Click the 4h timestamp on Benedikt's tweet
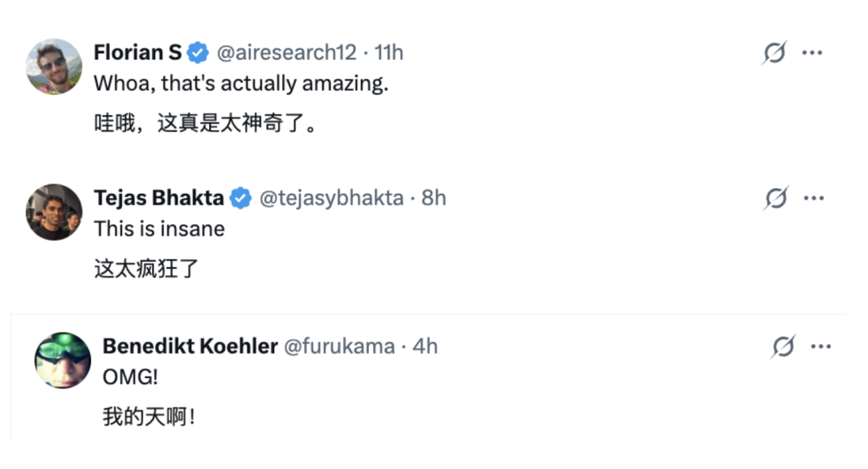Screen dimensions: 868x469 425,346
